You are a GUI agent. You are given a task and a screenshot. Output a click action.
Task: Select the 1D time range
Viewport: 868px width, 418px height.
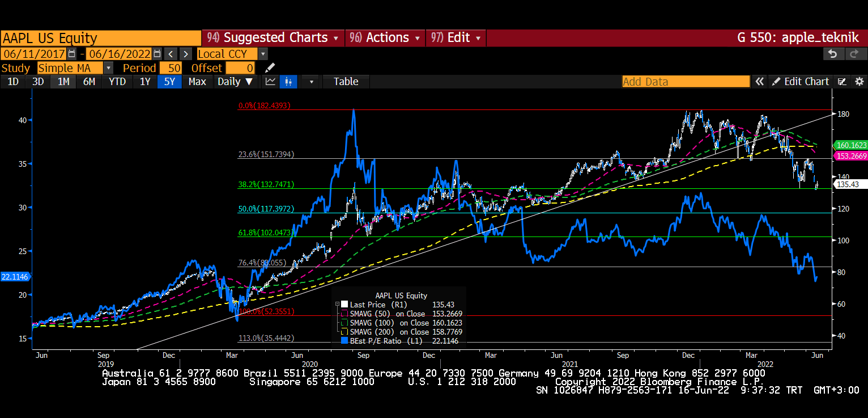click(x=12, y=82)
